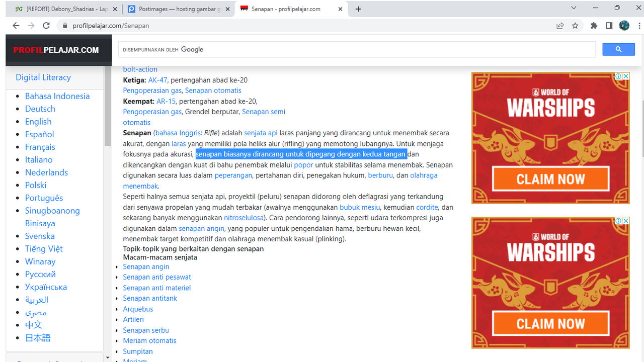This screenshot has width=644, height=362.
Task: Open the popor link
Action: click(303, 165)
